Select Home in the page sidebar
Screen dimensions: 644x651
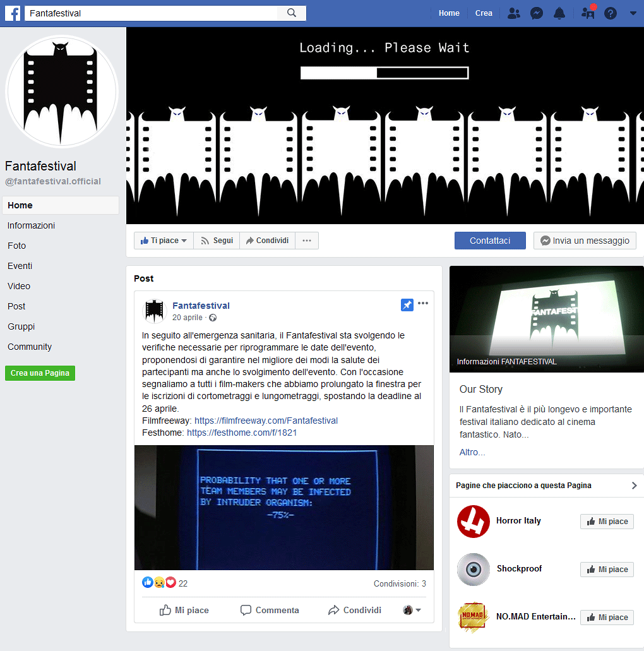pyautogui.click(x=61, y=205)
